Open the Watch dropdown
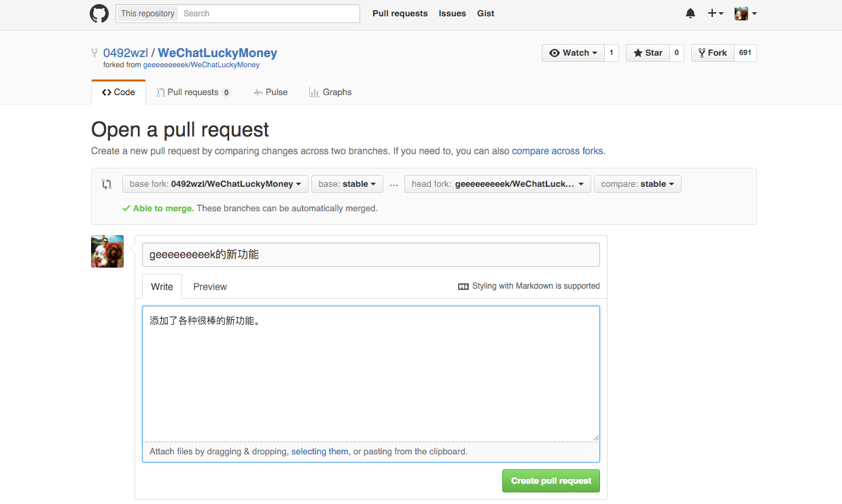Screen dimensions: 842x504 click(x=573, y=53)
